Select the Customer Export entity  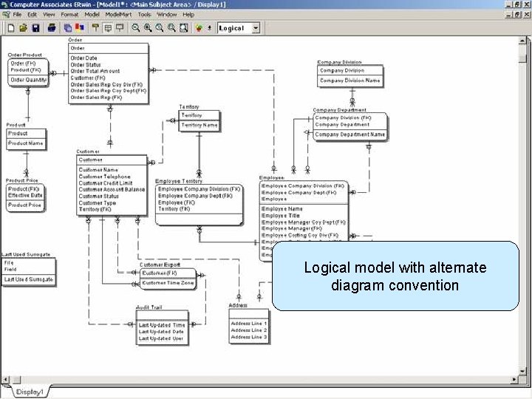coord(168,279)
